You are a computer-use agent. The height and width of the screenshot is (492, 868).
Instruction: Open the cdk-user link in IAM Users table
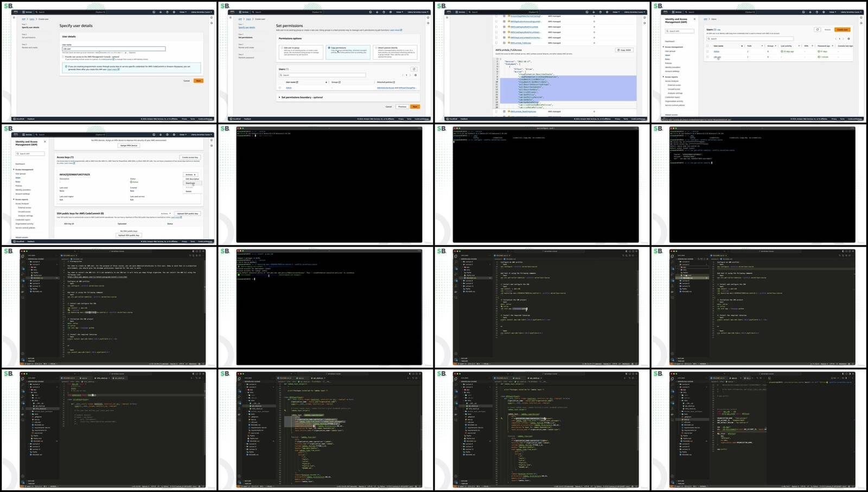717,57
